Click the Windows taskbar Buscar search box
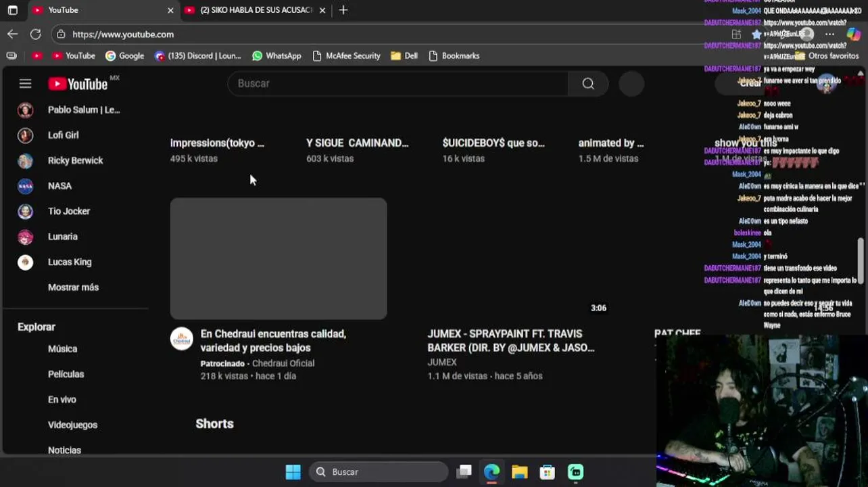 [x=379, y=472]
